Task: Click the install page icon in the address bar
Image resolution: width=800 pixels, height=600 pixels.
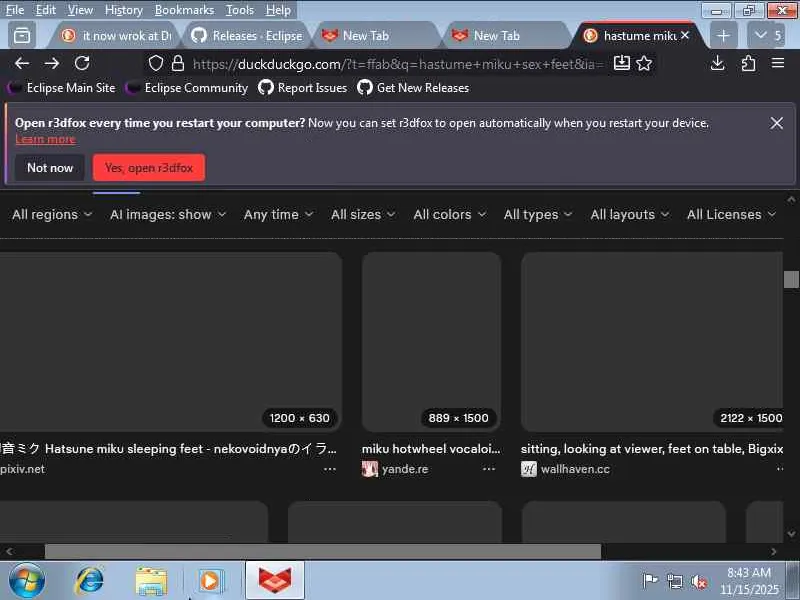Action: tap(621, 63)
